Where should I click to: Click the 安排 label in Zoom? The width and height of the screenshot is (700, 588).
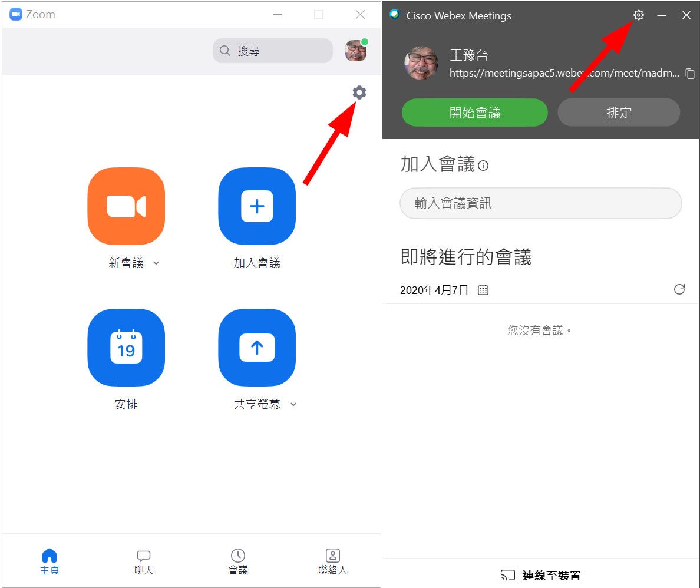(126, 405)
